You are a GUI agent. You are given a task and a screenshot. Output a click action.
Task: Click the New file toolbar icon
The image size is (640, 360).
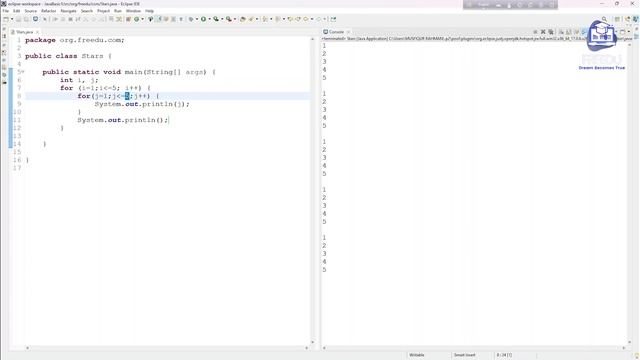5,19
